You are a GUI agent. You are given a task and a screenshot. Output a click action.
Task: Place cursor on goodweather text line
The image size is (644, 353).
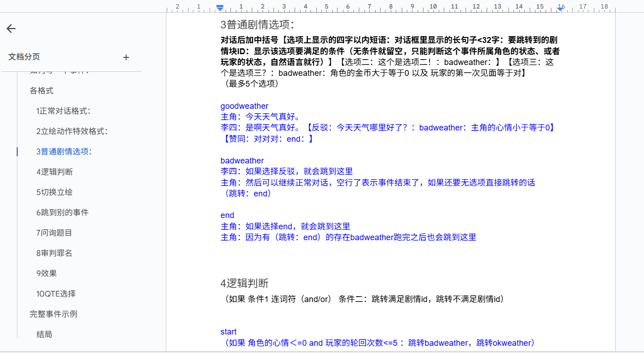(244, 106)
